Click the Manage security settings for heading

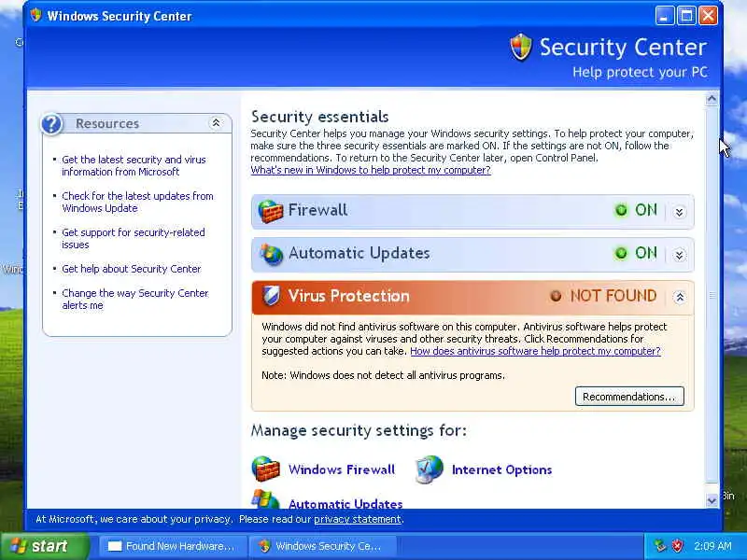coord(359,430)
